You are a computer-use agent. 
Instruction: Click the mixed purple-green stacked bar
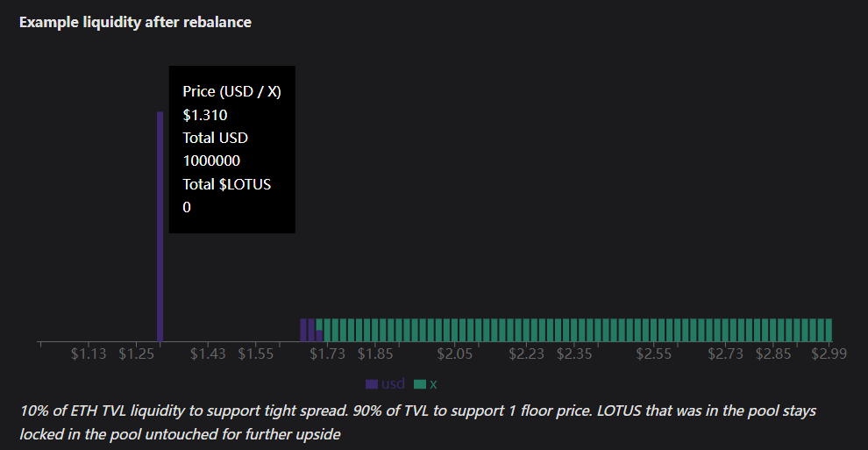click(319, 330)
